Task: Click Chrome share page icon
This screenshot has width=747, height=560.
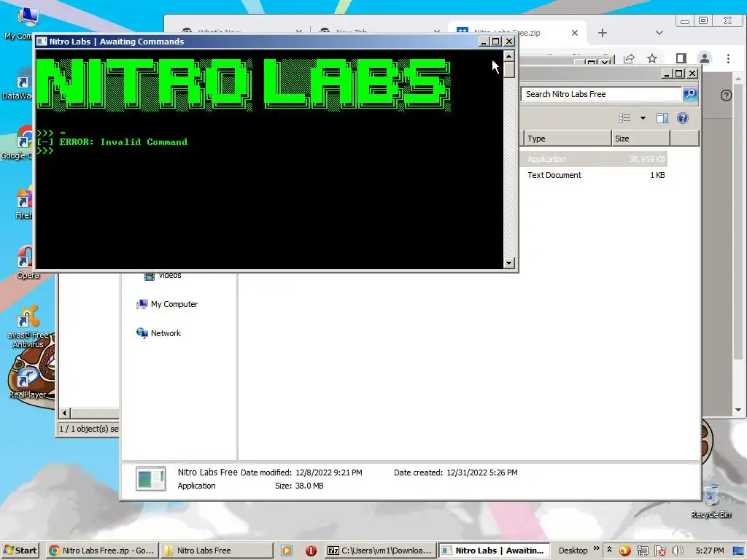Action: tap(629, 58)
